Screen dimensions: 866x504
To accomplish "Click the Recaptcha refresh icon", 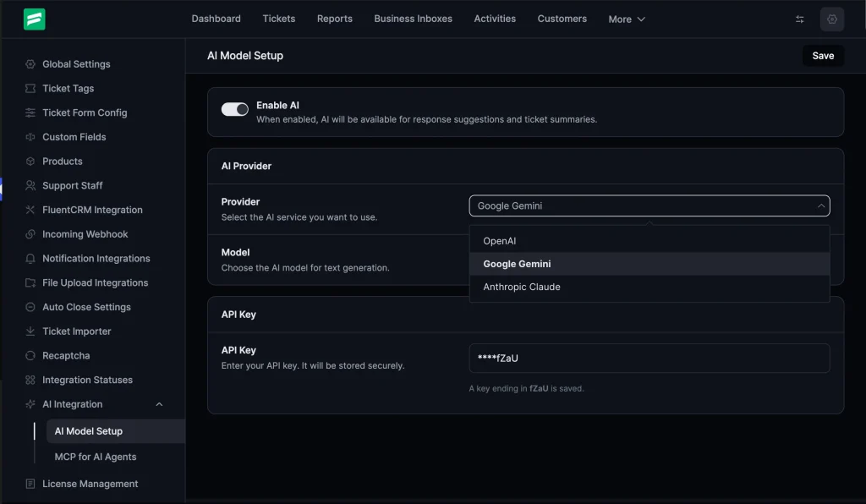I will tap(30, 355).
